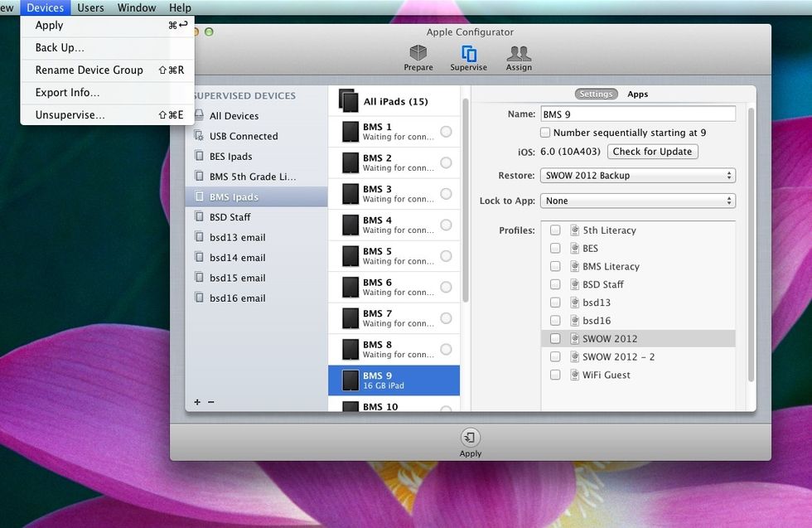Select the BMS 10 device row
812x528 pixels.
click(x=394, y=404)
